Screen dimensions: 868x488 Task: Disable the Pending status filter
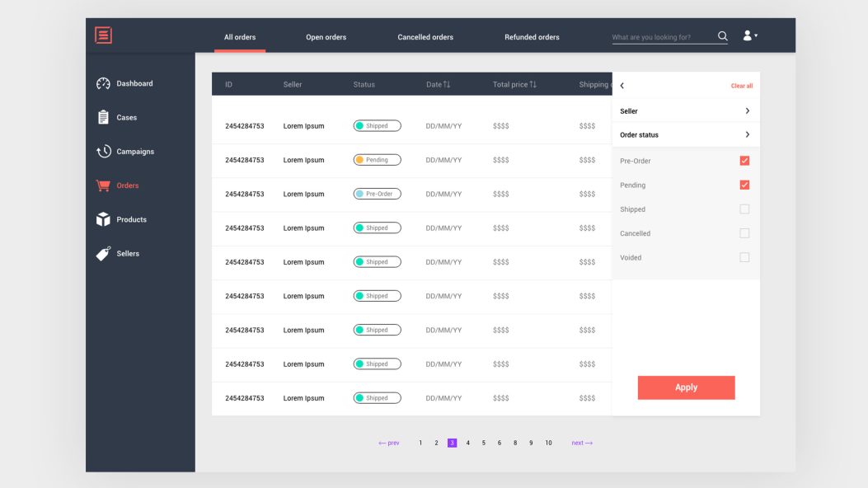point(744,185)
